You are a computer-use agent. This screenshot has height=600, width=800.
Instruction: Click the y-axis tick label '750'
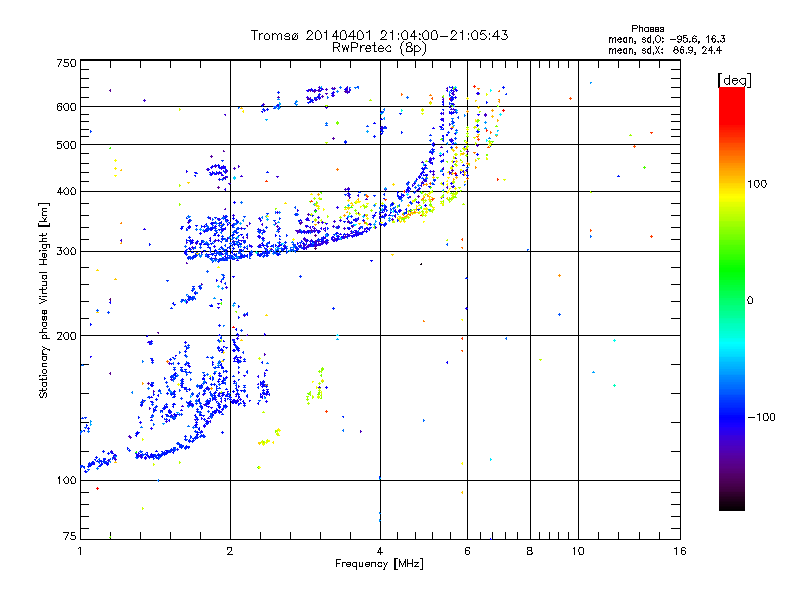pos(66,63)
